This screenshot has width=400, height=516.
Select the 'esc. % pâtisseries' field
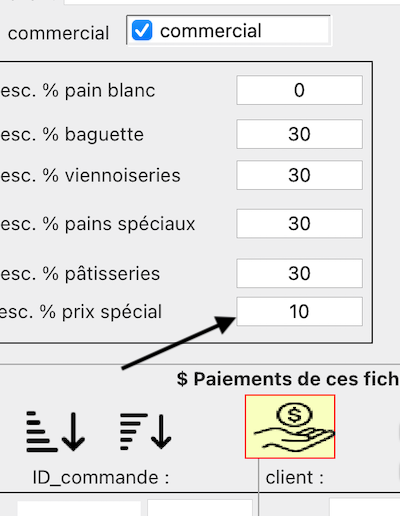299,273
